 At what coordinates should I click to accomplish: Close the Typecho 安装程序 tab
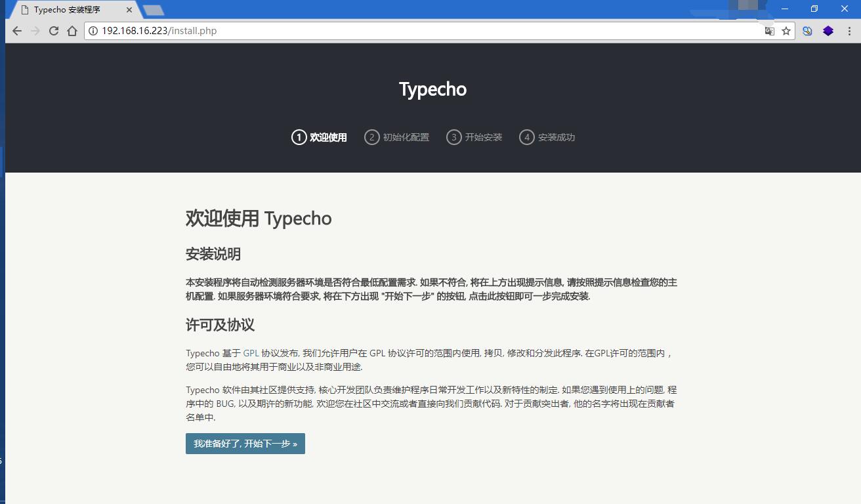click(x=129, y=10)
